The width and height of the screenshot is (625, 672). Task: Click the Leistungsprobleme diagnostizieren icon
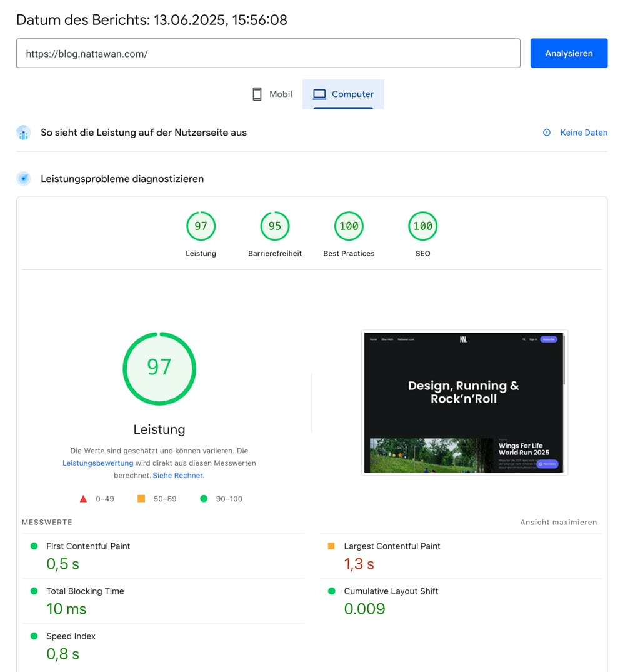tap(24, 179)
